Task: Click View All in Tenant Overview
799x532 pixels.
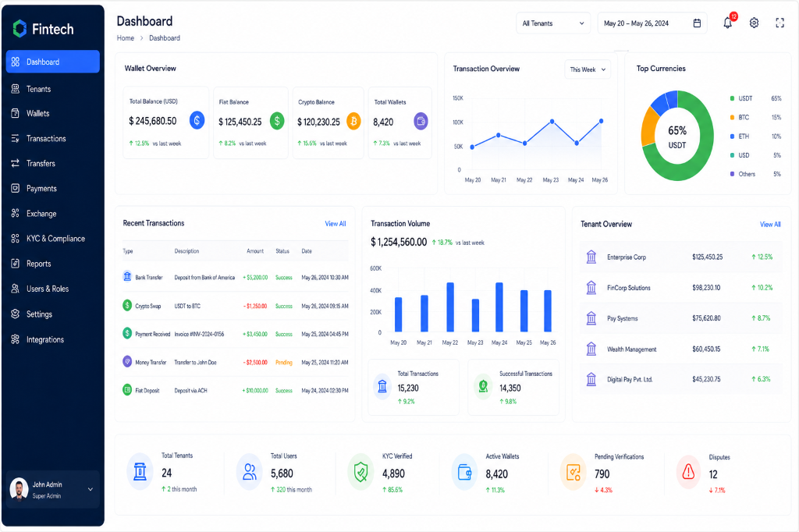Action: point(770,224)
